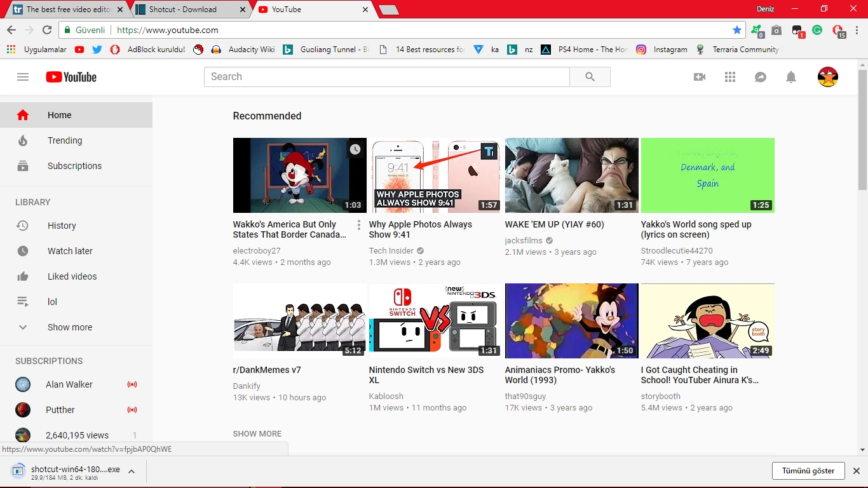Select Trending in the sidebar

click(x=76, y=140)
